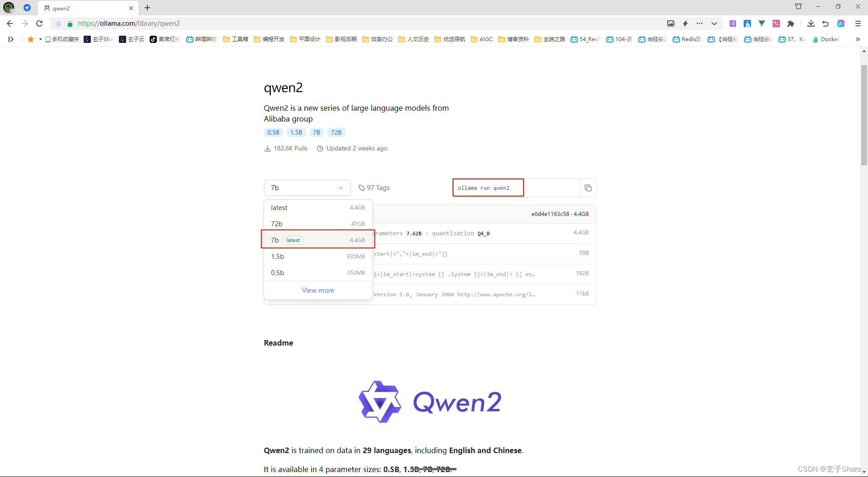Open the purple translate extension
868x477 pixels.
733,23
